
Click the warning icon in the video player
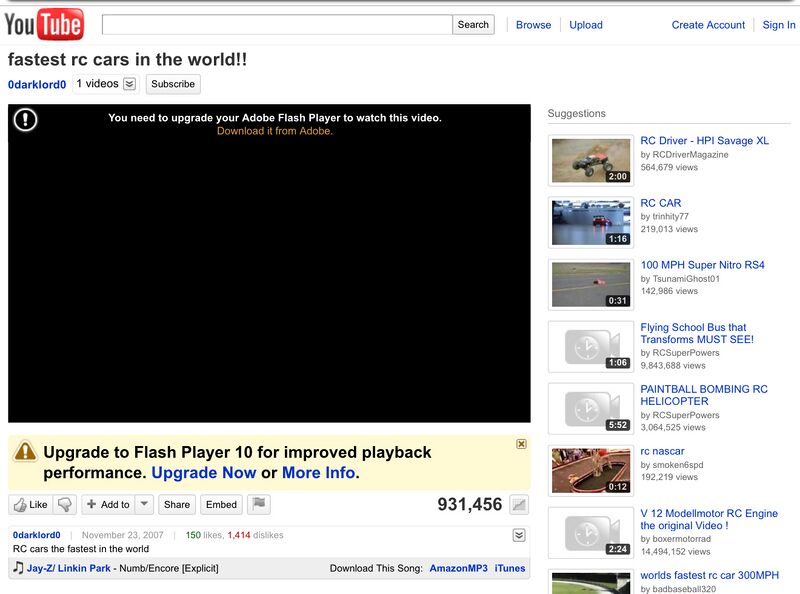26,120
